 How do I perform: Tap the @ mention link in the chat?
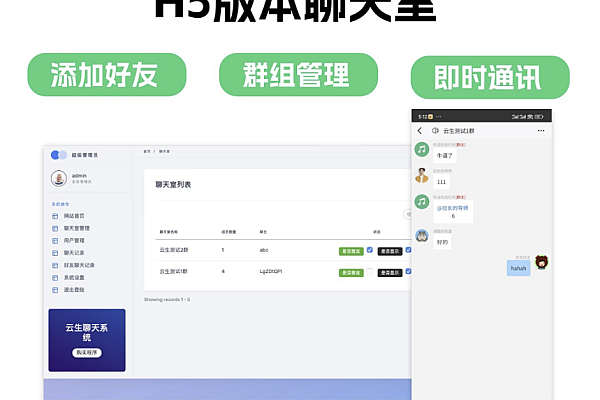[x=452, y=208]
